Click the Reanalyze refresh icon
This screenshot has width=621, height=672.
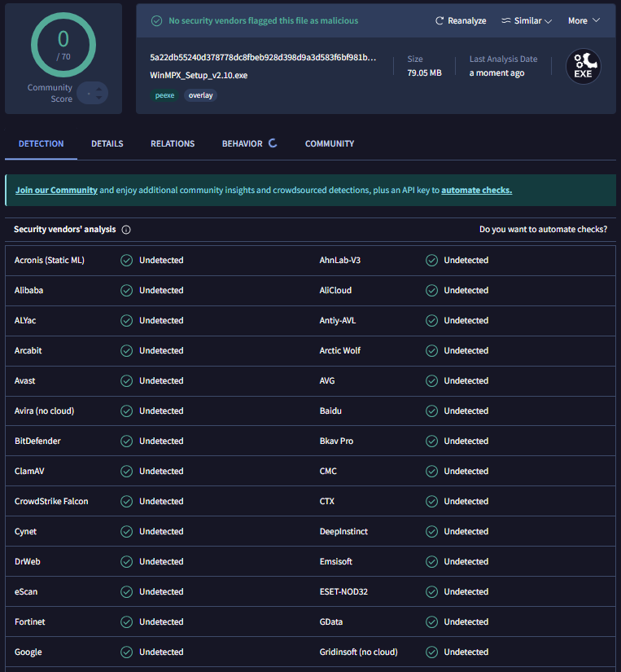point(440,20)
